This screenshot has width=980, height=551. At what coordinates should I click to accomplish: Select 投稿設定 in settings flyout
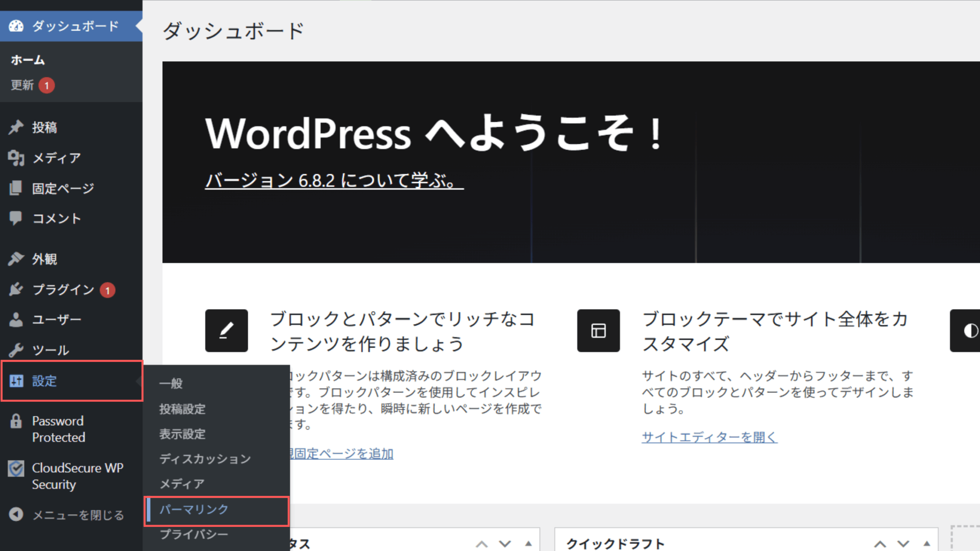(x=183, y=409)
